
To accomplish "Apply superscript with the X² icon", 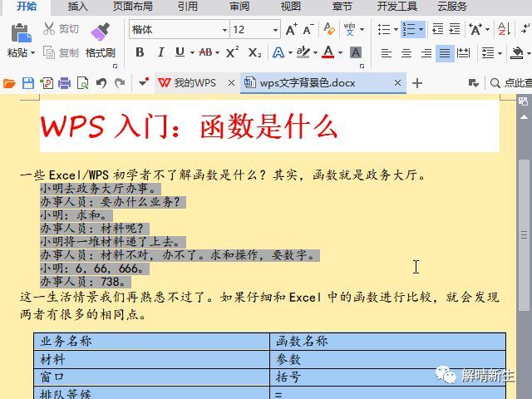I will pyautogui.click(x=232, y=52).
